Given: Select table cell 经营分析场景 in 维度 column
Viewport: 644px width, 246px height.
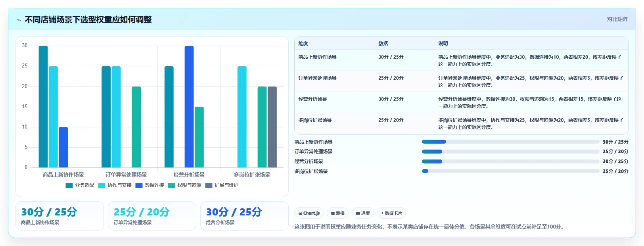Looking at the screenshot, I should [x=312, y=99].
